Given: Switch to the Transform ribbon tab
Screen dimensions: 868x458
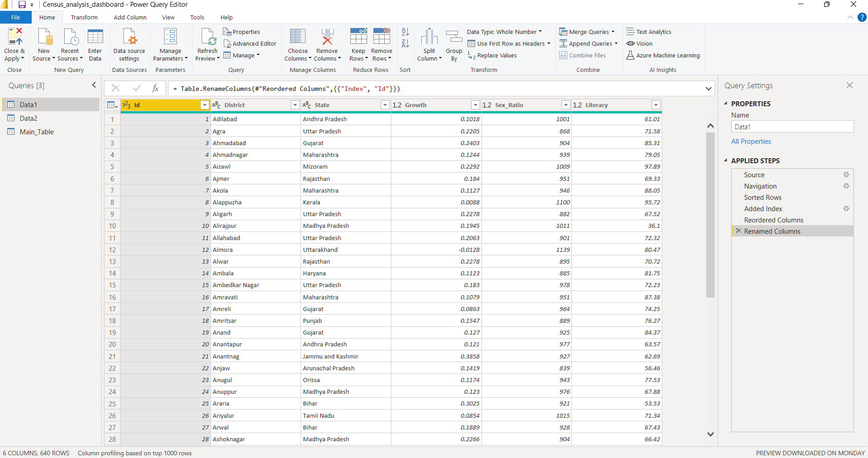Looking at the screenshot, I should coord(84,17).
